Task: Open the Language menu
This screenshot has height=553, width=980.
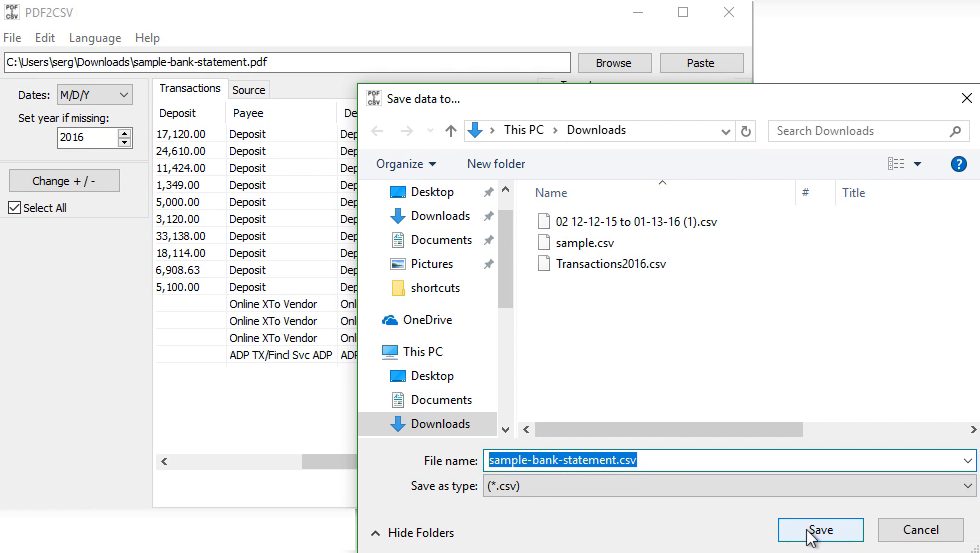Action: (95, 38)
